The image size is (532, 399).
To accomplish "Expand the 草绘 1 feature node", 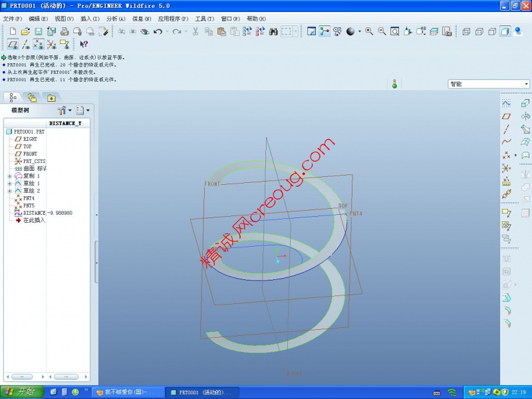I will point(9,184).
